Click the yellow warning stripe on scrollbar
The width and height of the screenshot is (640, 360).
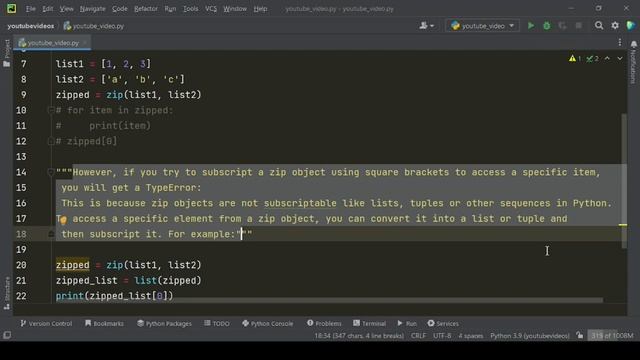(623, 225)
